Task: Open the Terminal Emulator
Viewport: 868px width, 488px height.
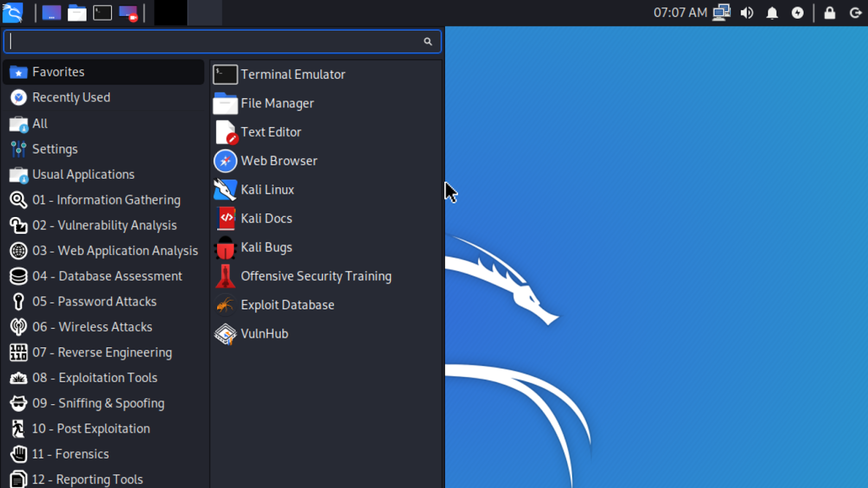Action: click(293, 74)
